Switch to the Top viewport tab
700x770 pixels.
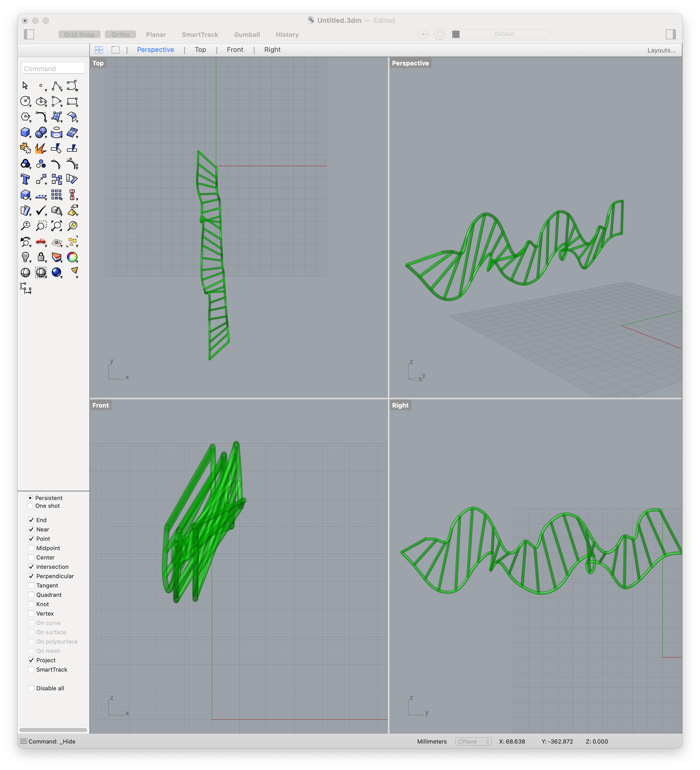(x=200, y=50)
